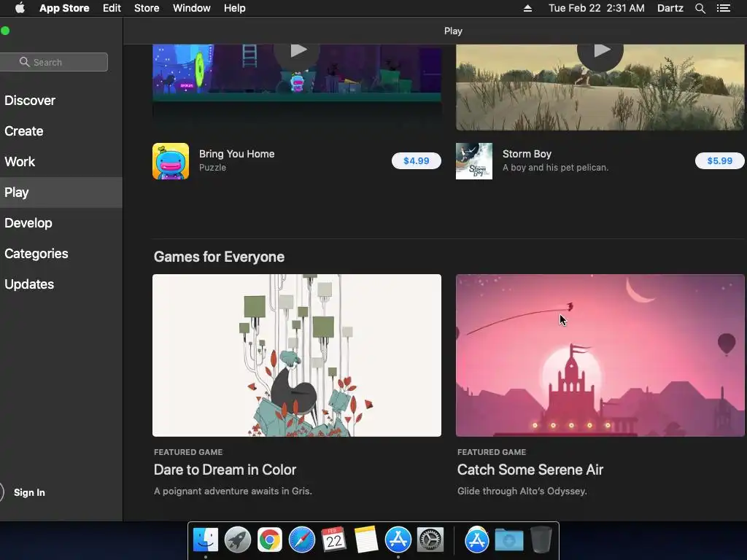Click the Gris featured game artwork
Screen dimensions: 747x560
297,355
